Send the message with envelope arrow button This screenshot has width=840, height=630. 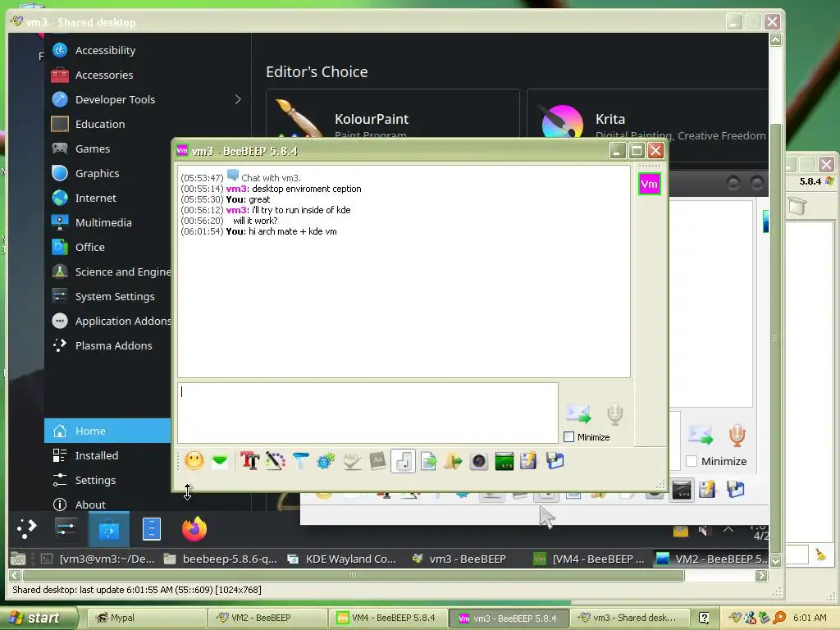tap(578, 413)
